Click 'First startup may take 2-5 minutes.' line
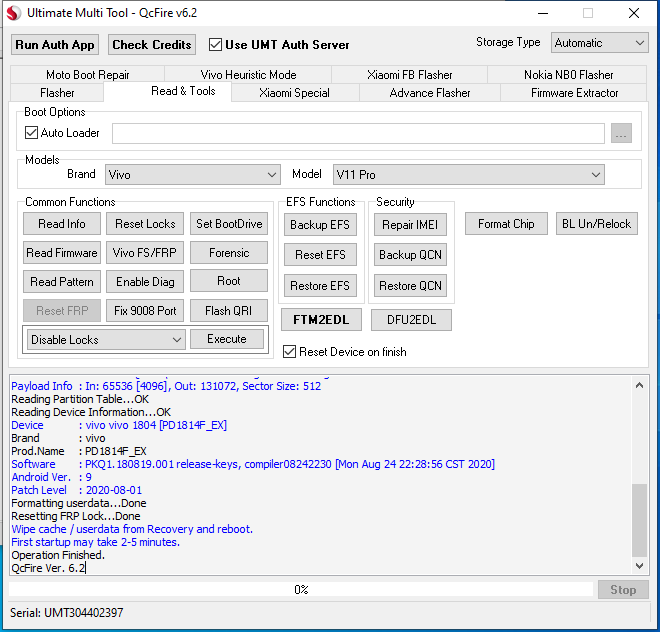The image size is (660, 632). [x=96, y=542]
